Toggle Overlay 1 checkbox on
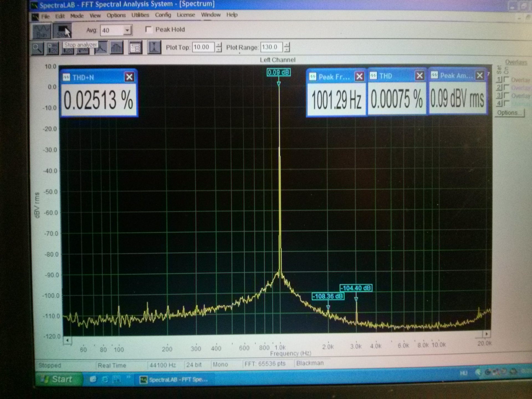Image resolution: width=532 pixels, height=399 pixels. pos(507,80)
